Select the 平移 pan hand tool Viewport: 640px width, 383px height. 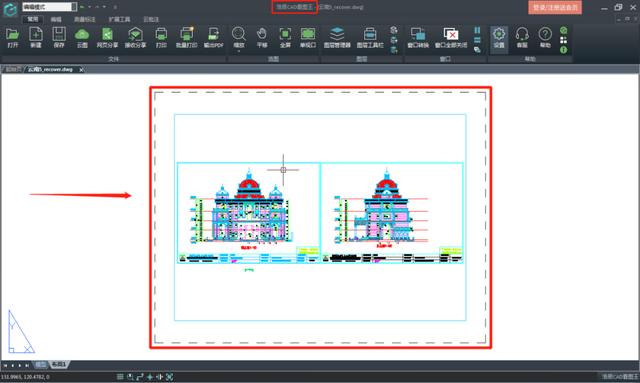click(262, 38)
